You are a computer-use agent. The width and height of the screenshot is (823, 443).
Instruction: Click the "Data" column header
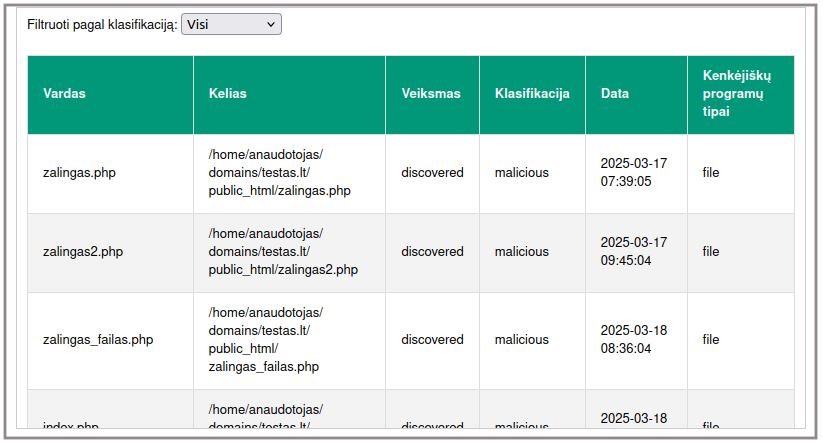[615, 94]
